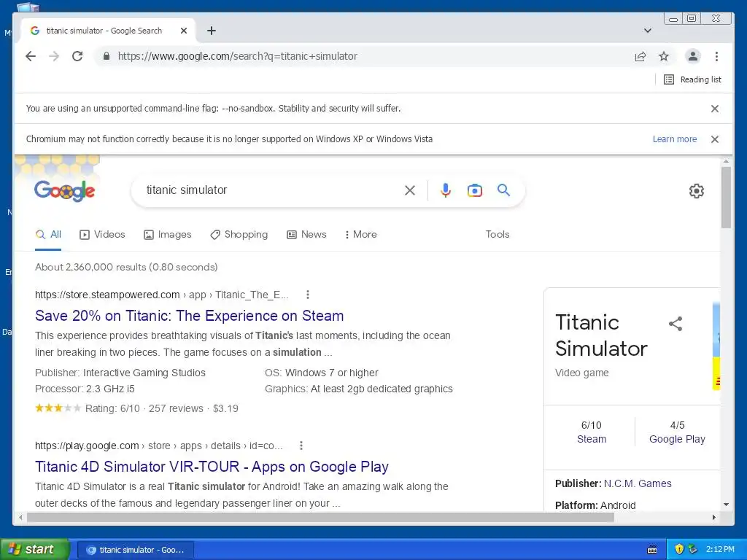The height and width of the screenshot is (560, 747).
Task: Click the forward navigation arrow
Action: click(54, 56)
